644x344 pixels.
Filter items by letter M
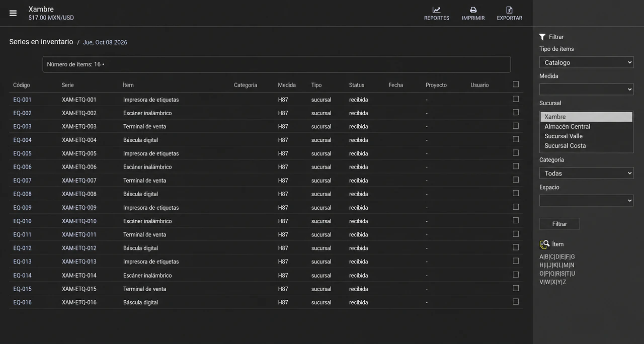tap(565, 265)
